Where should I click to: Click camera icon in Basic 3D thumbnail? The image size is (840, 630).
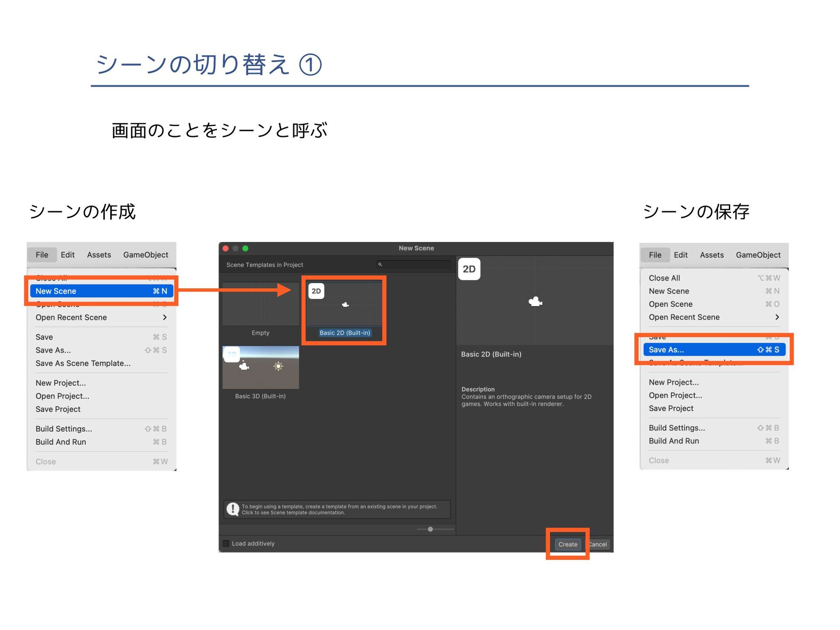click(x=244, y=366)
